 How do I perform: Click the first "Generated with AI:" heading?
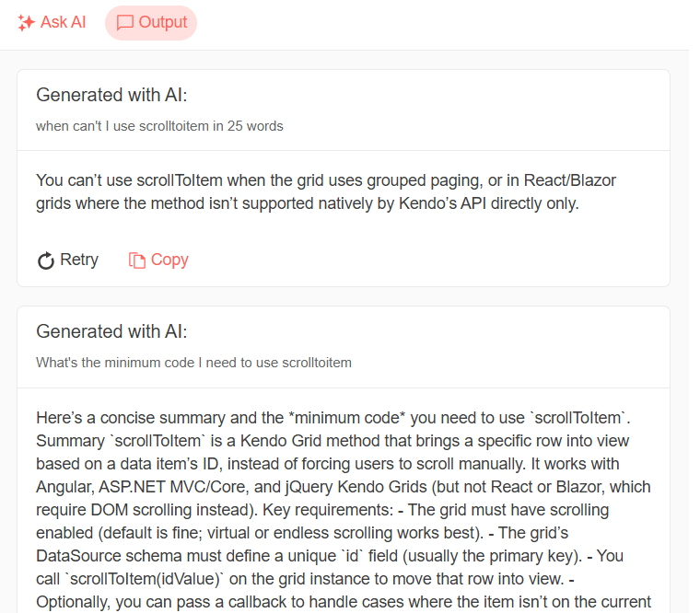(110, 95)
